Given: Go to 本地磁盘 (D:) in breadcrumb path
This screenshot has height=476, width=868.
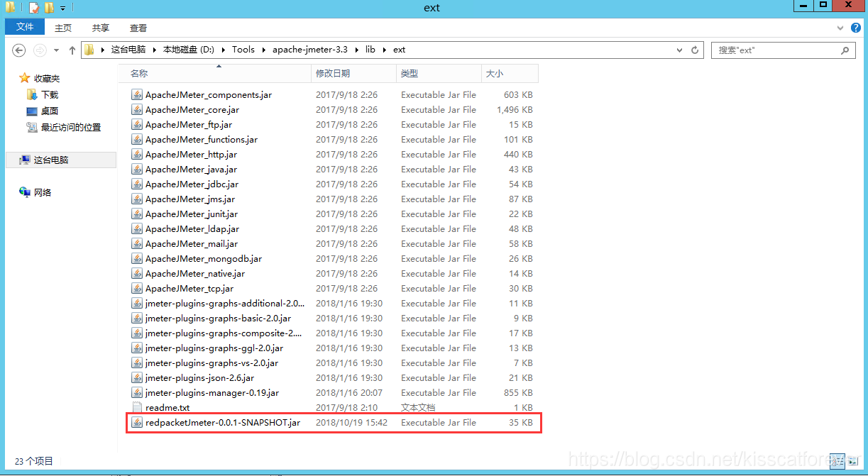Looking at the screenshot, I should [x=189, y=50].
